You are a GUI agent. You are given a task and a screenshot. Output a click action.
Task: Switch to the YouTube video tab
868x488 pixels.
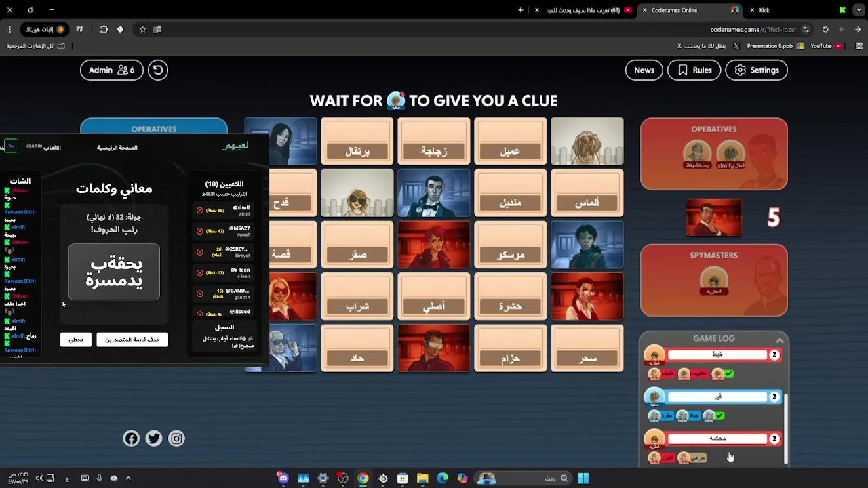[583, 10]
